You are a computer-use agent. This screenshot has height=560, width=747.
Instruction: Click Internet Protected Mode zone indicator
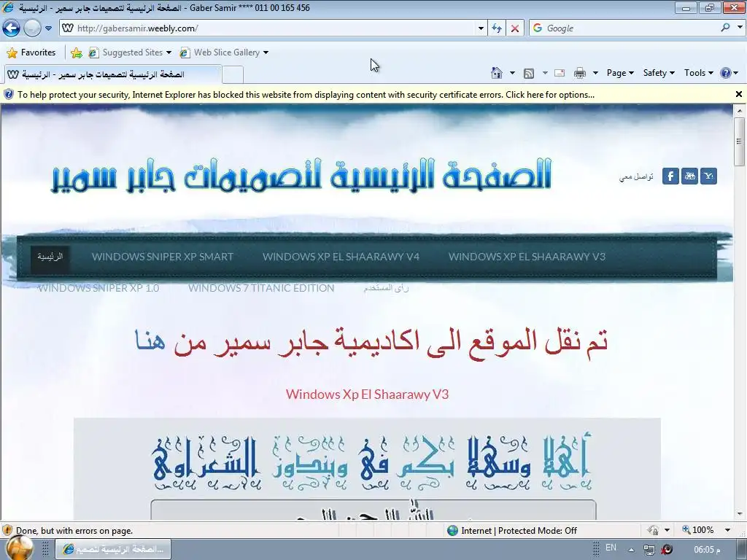pyautogui.click(x=512, y=531)
